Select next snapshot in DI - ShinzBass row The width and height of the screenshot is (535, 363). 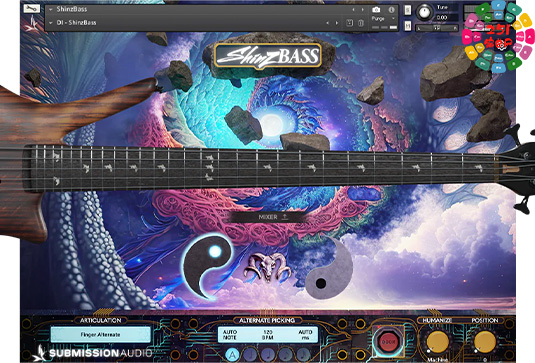[x=337, y=23]
